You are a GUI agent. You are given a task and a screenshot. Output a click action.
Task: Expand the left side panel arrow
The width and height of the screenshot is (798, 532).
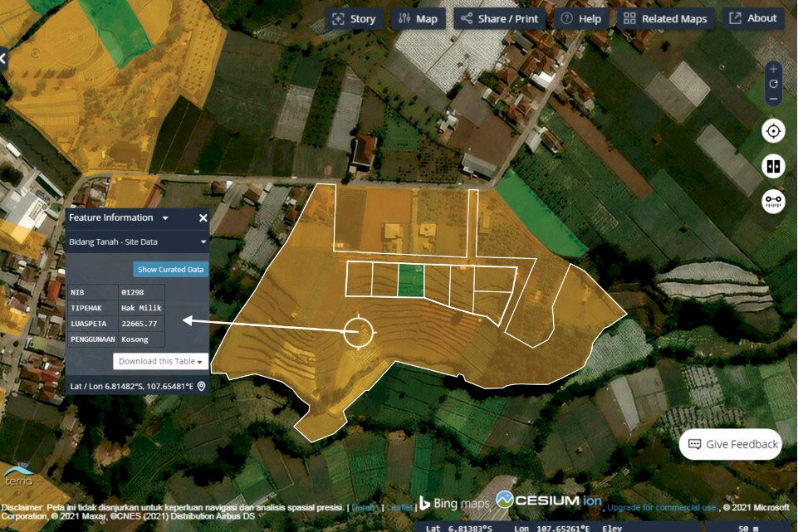[x=3, y=59]
